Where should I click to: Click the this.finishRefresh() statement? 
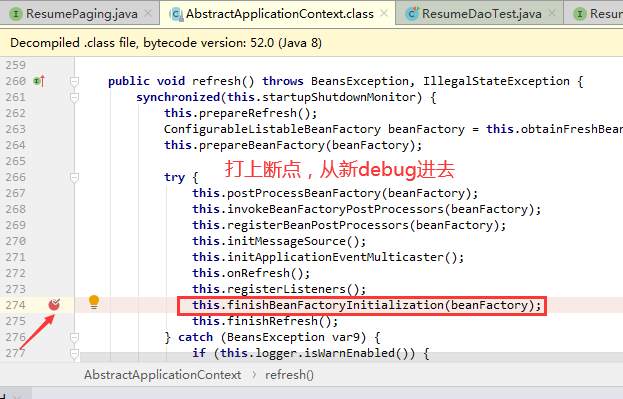tap(265, 321)
